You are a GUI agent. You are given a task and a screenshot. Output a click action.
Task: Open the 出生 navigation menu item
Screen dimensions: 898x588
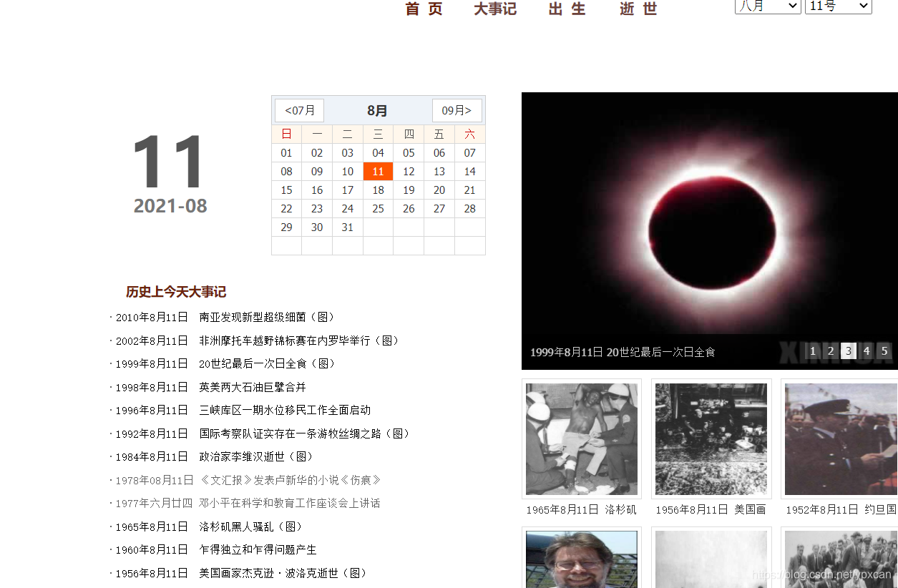click(x=567, y=9)
